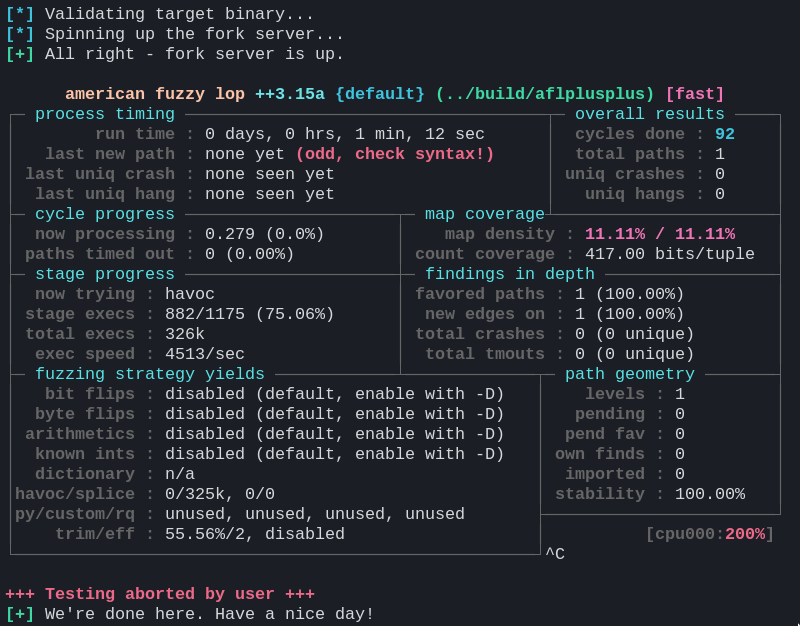Click the 'uniq crashes' label
Screen dimensions: 800x626
coord(624,173)
